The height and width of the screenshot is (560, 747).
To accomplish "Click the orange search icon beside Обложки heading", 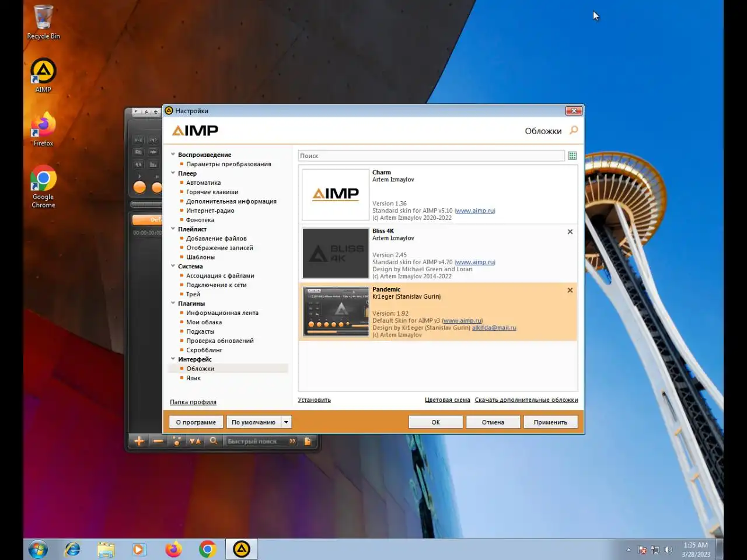I will [x=574, y=130].
